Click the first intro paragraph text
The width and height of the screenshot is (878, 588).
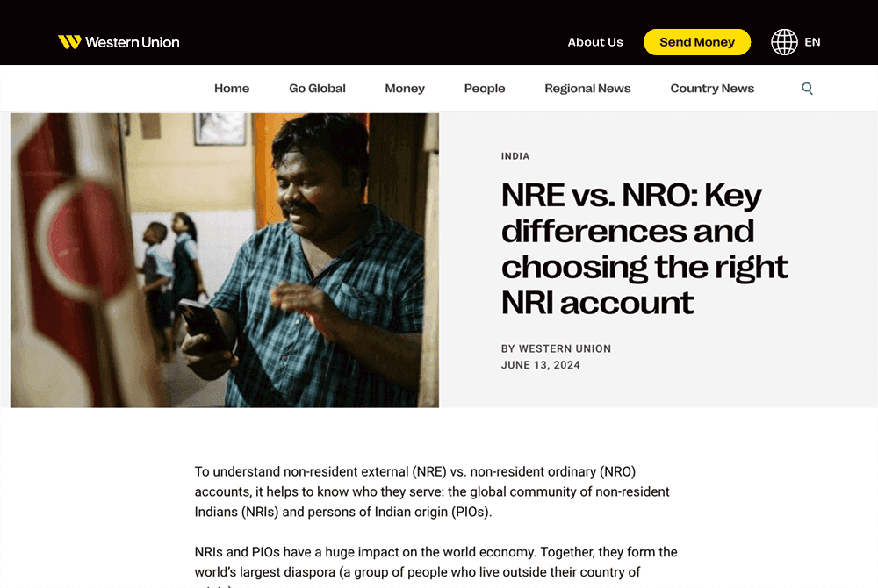click(432, 491)
